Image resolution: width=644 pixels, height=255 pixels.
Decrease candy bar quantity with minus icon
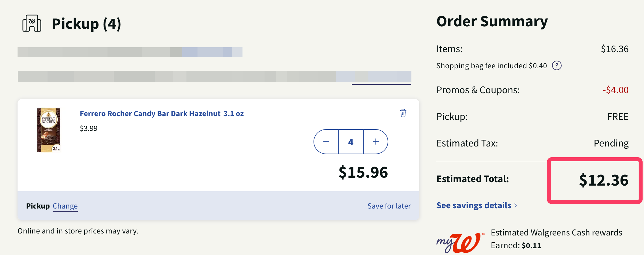click(x=326, y=142)
